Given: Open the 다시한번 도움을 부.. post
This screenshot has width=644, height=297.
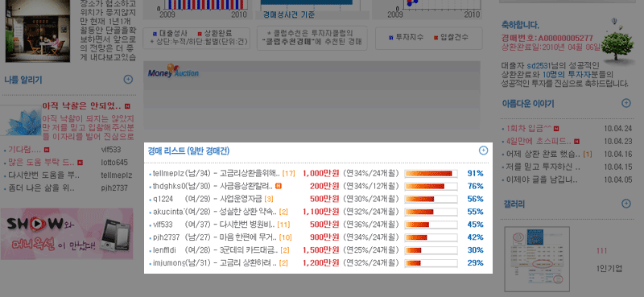Looking at the screenshot, I should point(44,175).
